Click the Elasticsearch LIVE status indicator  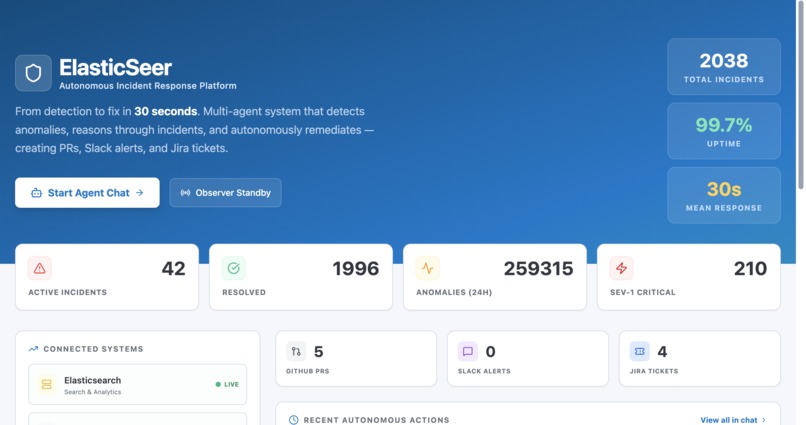click(x=227, y=384)
